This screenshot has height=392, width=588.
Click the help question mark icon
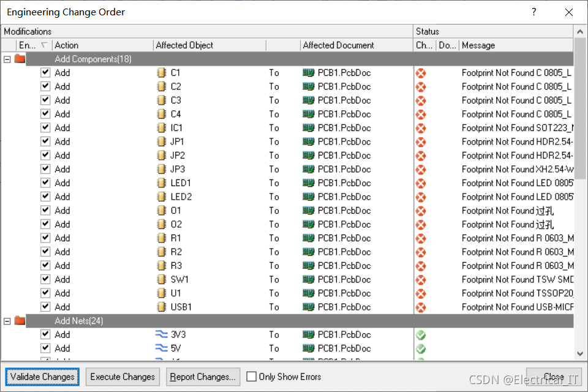(x=534, y=12)
